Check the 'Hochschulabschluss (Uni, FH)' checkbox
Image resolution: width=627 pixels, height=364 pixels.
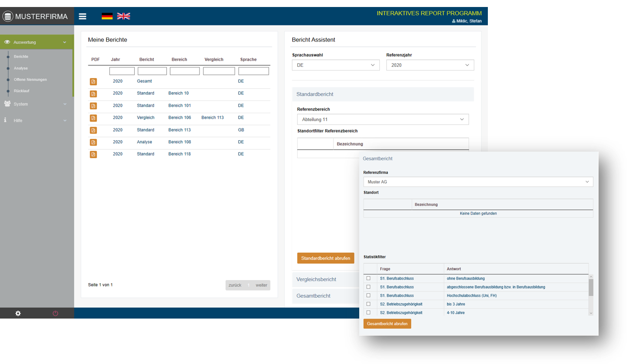point(368,295)
